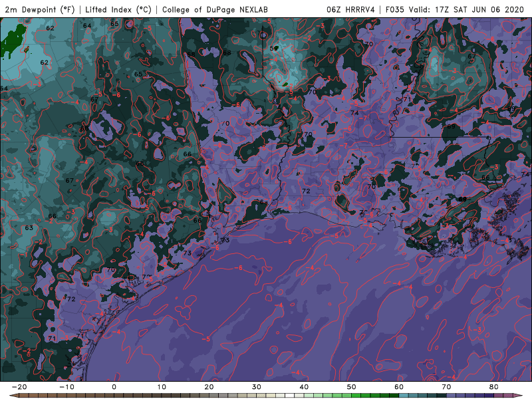532x399 pixels.
Task: Click the "-20" color scale label
Action: tap(19, 387)
